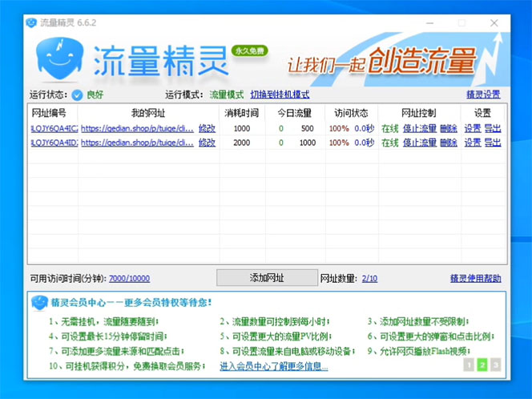This screenshot has height=399, width=532.
Task: Click the green 永久免费 badge
Action: tap(249, 50)
